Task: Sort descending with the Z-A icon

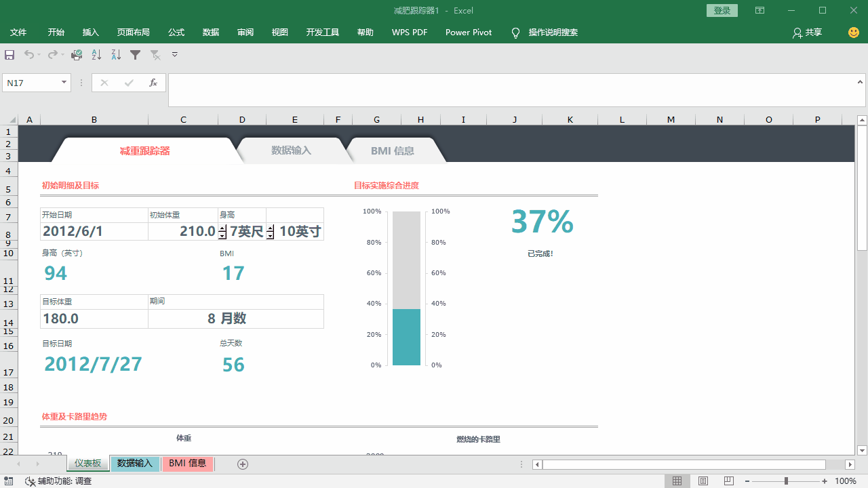Action: [116, 55]
